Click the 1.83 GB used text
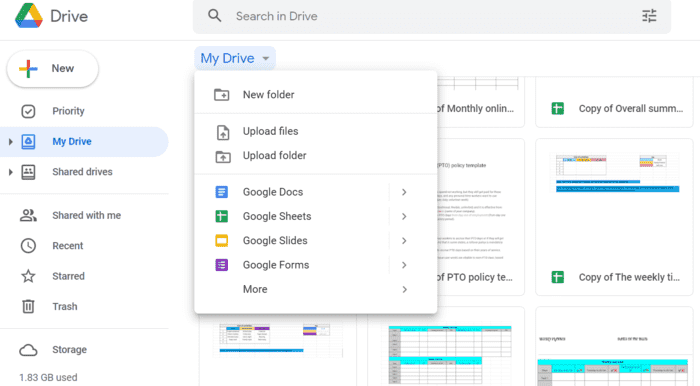 [x=48, y=378]
